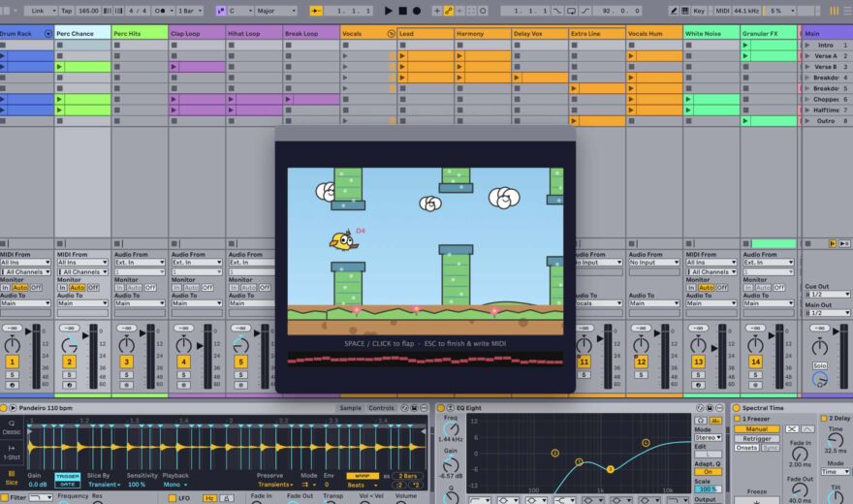This screenshot has width=853, height=504.
Task: Select the Perc Chance track header
Action: coord(83,33)
